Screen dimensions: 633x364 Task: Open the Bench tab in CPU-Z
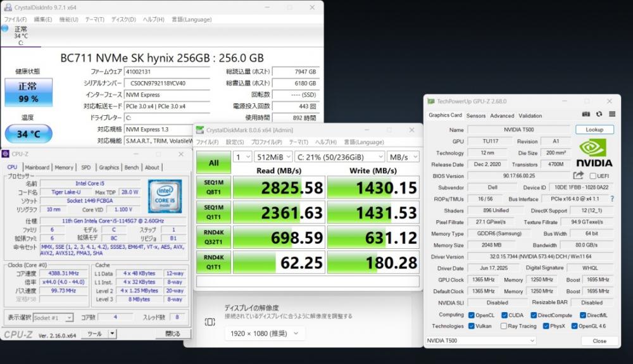click(x=132, y=167)
